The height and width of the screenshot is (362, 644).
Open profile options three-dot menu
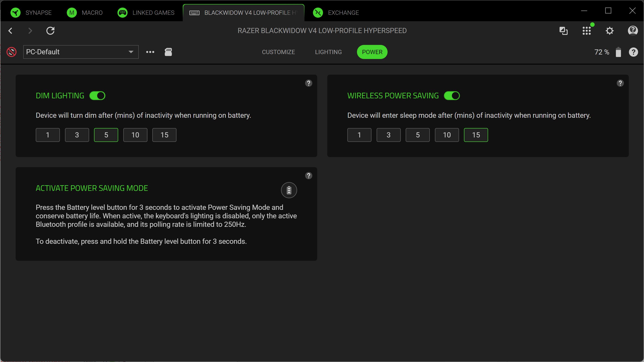(x=150, y=52)
